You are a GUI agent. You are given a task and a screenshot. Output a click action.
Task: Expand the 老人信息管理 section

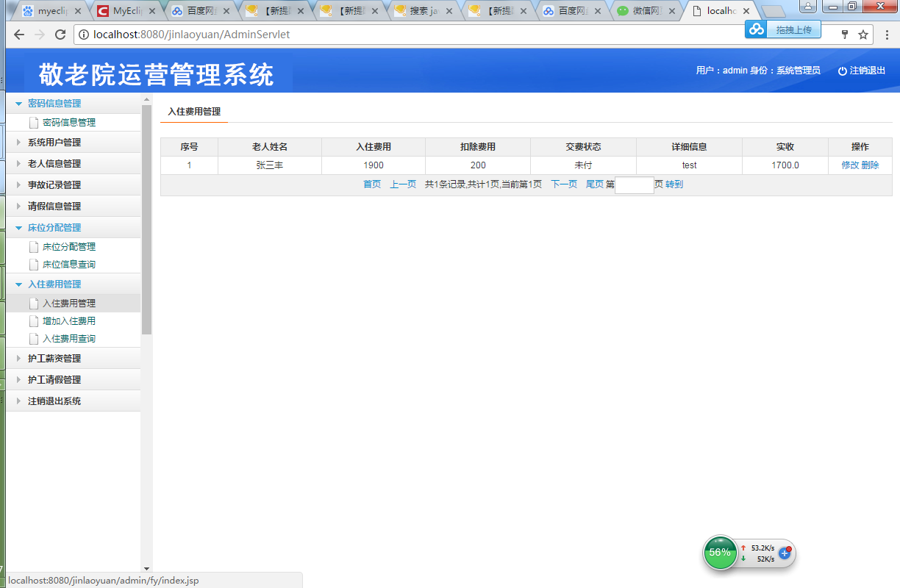point(19,164)
